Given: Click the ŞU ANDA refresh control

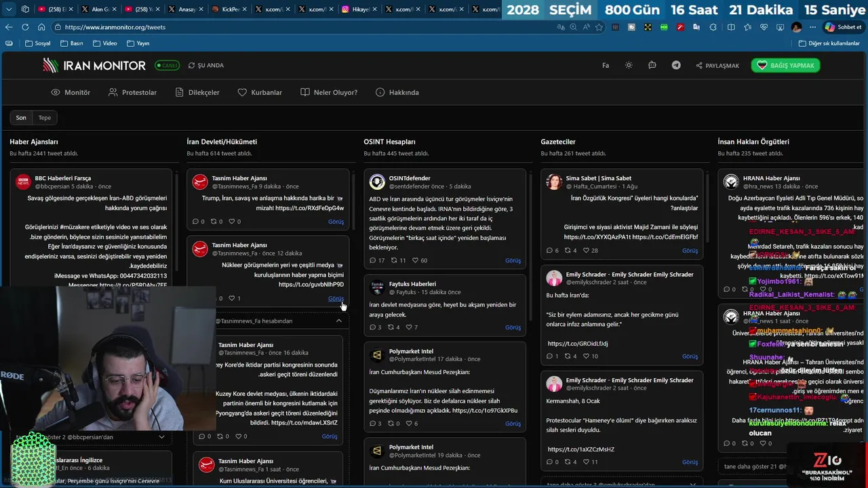Looking at the screenshot, I should (206, 65).
